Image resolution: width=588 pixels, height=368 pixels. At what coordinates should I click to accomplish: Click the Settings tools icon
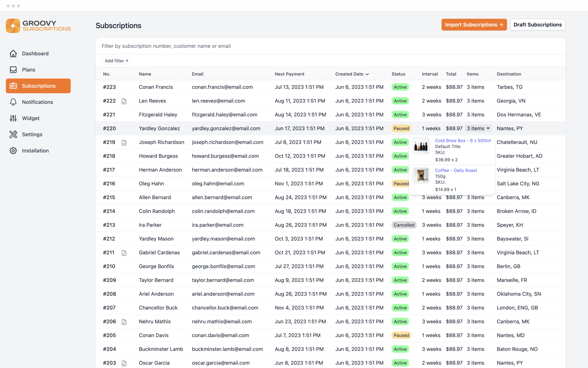tap(13, 134)
